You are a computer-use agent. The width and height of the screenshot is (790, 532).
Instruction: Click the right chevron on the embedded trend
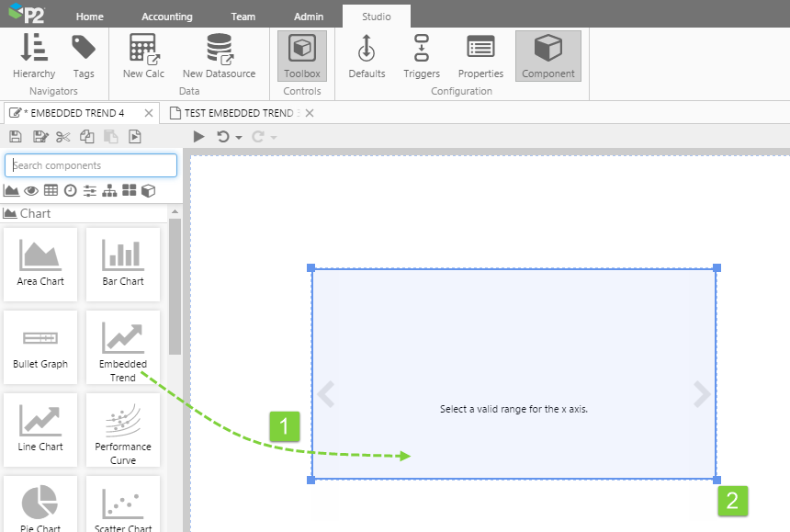coord(702,394)
